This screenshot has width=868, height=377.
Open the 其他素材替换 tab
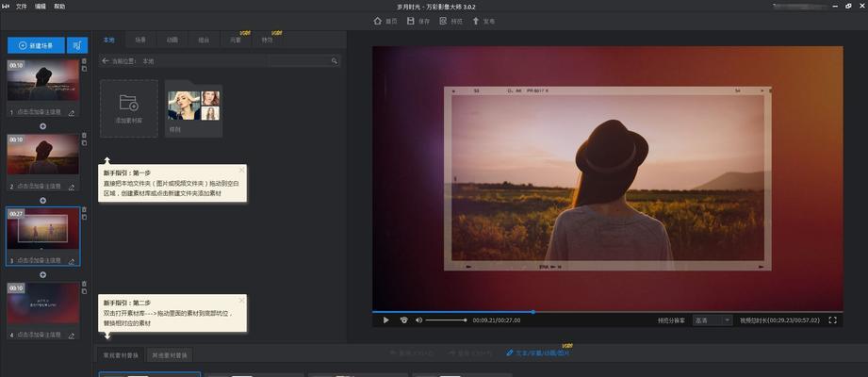click(x=170, y=355)
